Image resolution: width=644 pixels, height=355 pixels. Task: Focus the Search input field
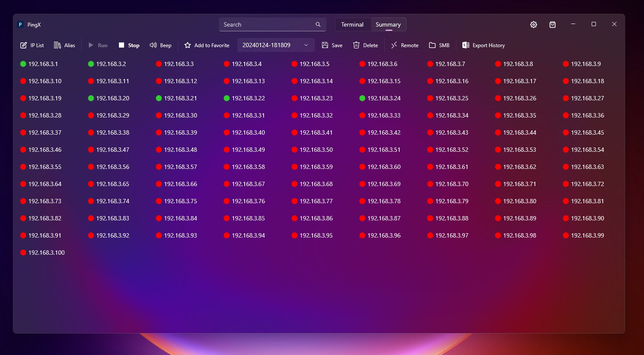coord(272,24)
